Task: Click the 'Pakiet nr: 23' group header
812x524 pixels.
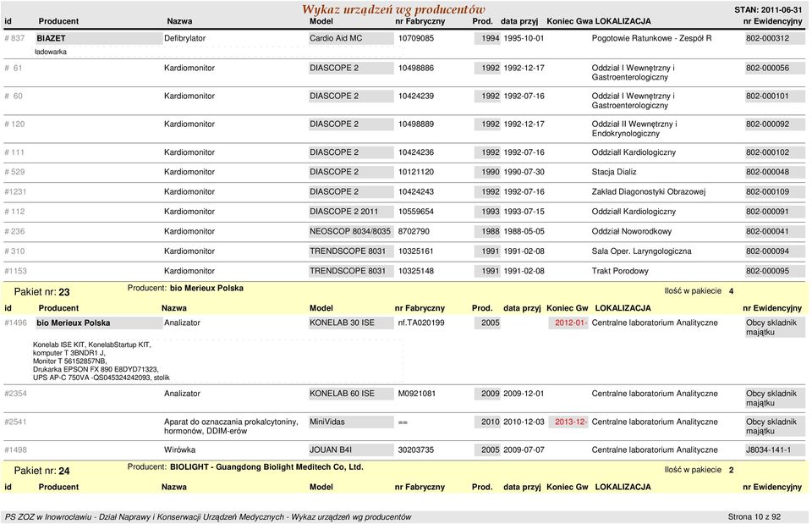Action: click(42, 292)
